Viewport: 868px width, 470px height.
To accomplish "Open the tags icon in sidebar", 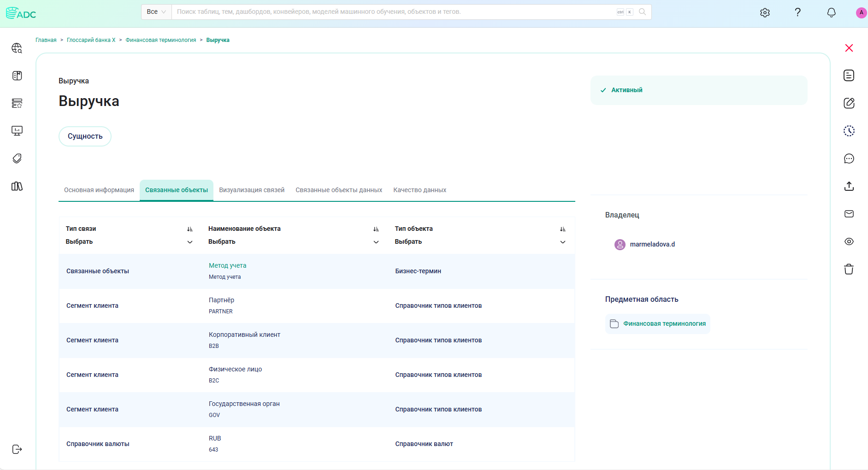I will [17, 159].
